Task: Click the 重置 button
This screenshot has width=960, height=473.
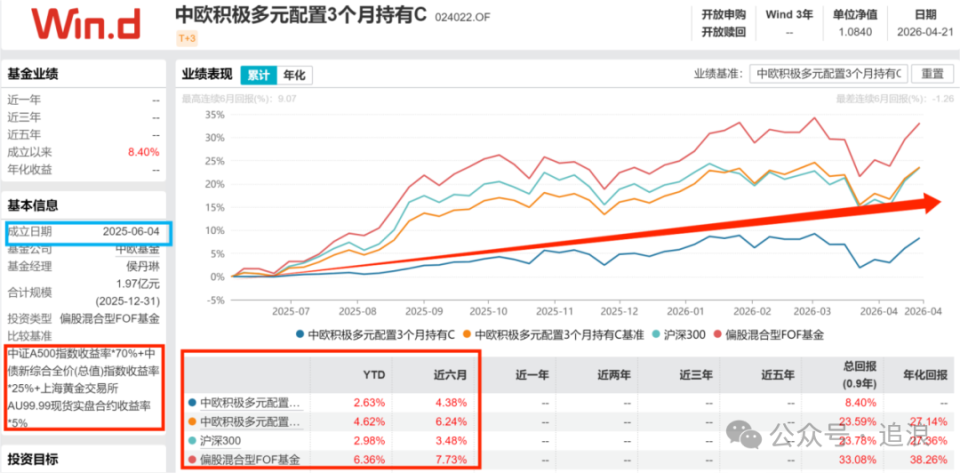Action: (x=932, y=74)
